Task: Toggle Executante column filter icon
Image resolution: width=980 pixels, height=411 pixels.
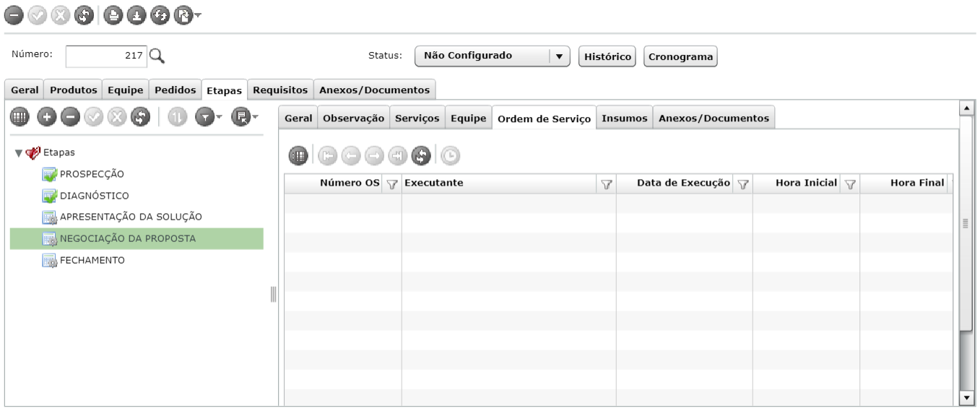Action: pyautogui.click(x=607, y=184)
